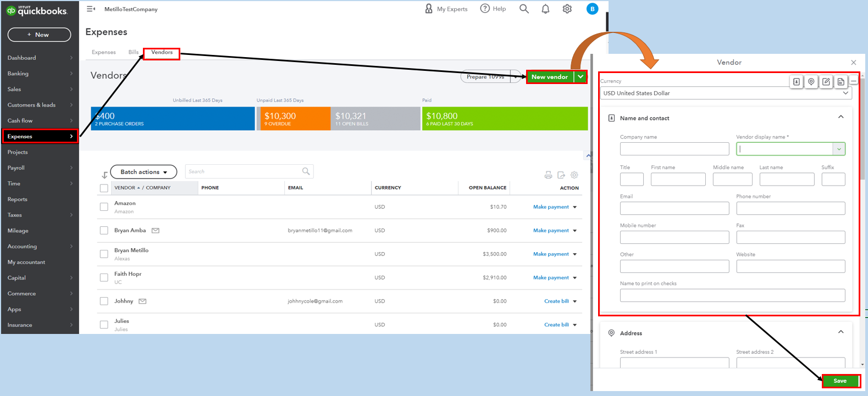Screen dimensions: 868x396
Task: Switch to the Vendors tab
Action: (x=162, y=52)
